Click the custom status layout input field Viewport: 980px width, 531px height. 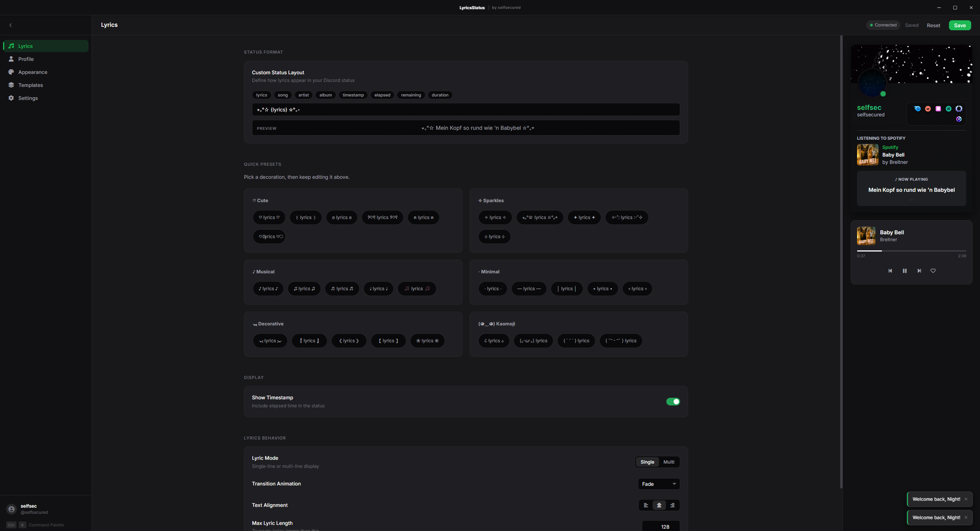pyautogui.click(x=466, y=109)
